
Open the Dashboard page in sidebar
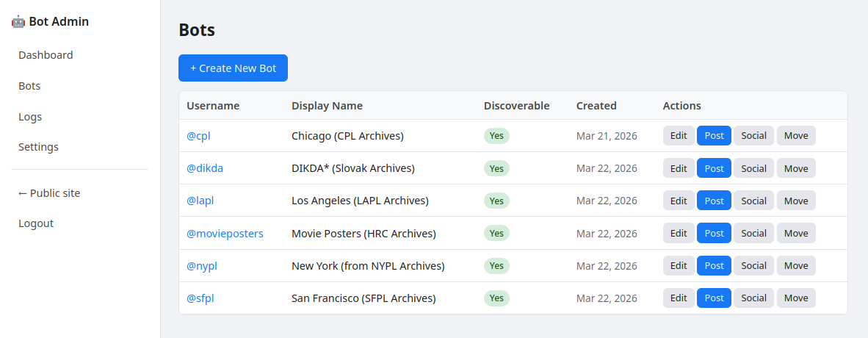tap(46, 55)
